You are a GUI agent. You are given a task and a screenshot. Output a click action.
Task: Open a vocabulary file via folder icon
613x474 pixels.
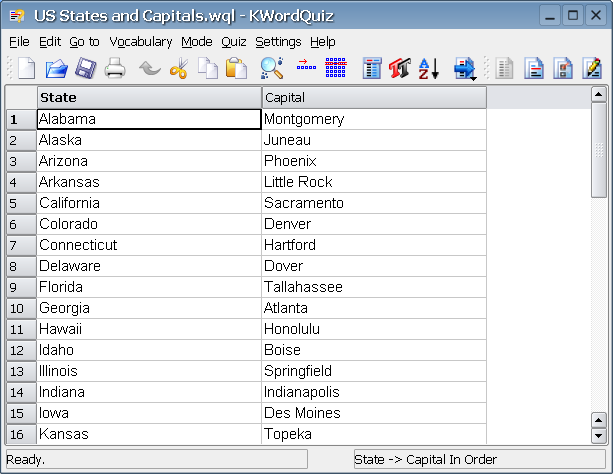56,68
